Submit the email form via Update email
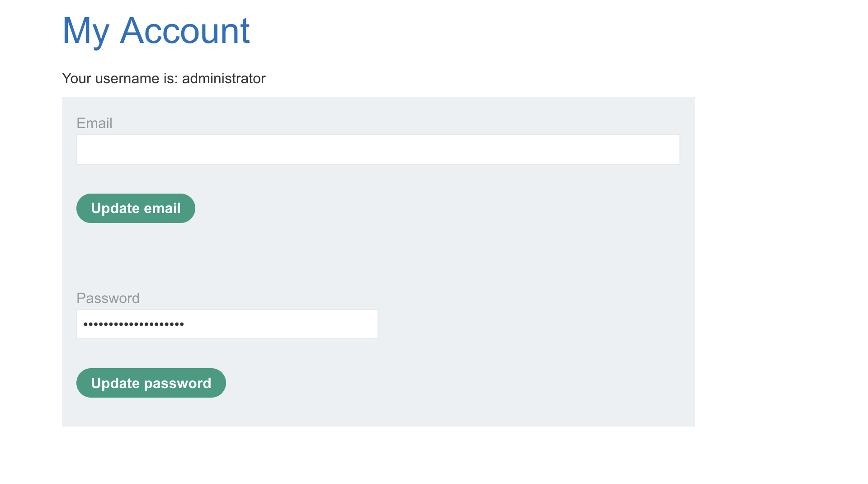The width and height of the screenshot is (868, 484). point(136,208)
